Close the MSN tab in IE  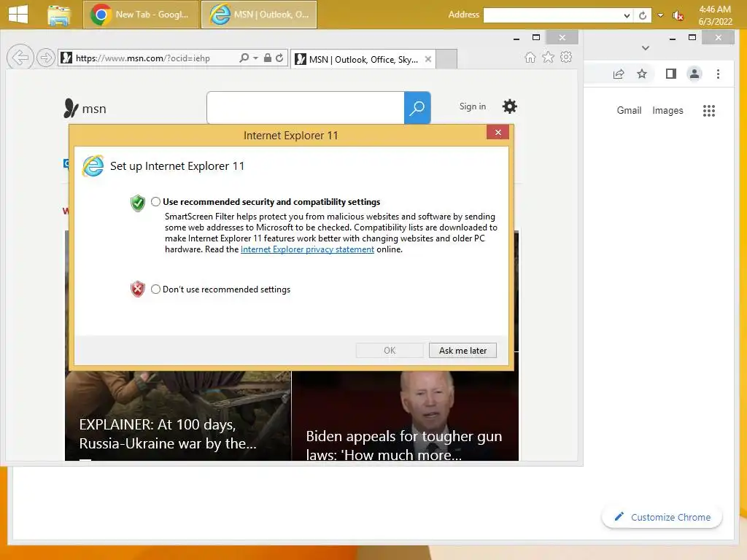coord(427,59)
